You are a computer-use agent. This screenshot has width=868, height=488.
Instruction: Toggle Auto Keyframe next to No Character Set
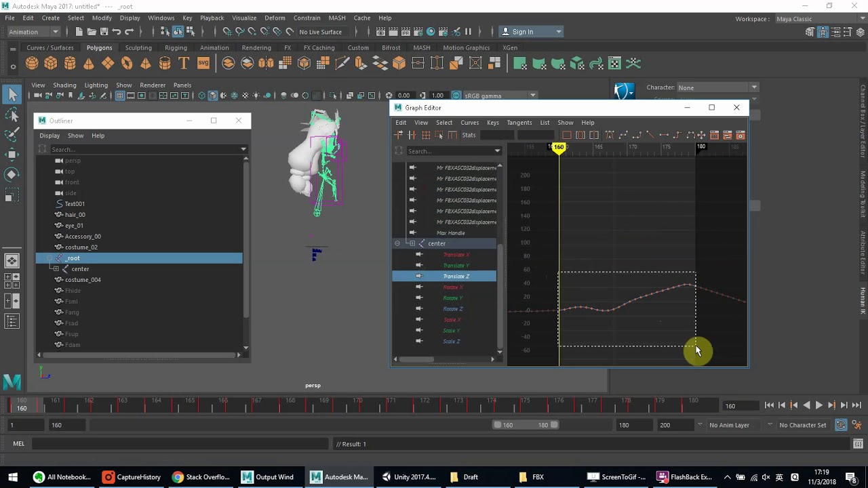(x=841, y=425)
